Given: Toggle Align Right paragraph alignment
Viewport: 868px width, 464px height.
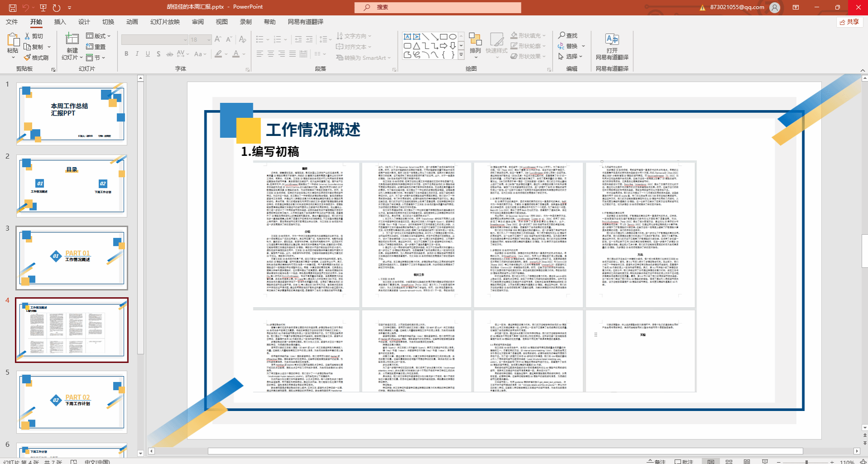Looking at the screenshot, I should 281,54.
